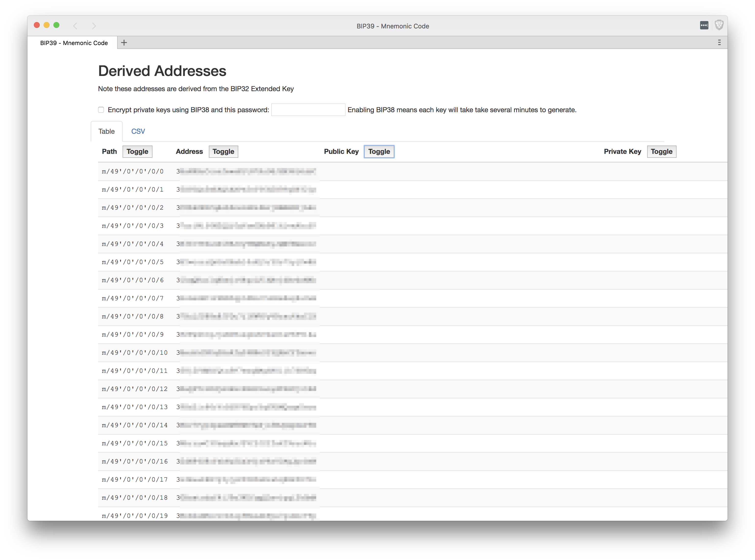The height and width of the screenshot is (560, 755).
Task: Switch to the CSV tab
Action: (x=138, y=132)
